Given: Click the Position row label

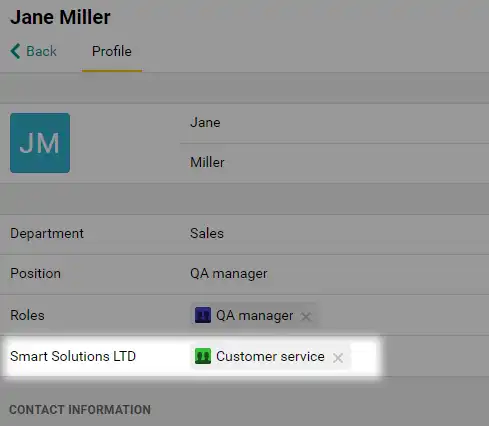Looking at the screenshot, I should [x=36, y=274].
